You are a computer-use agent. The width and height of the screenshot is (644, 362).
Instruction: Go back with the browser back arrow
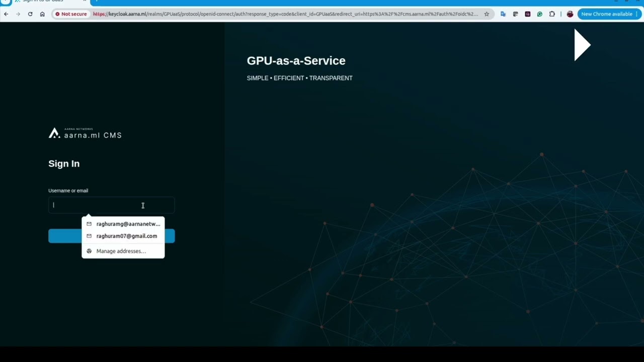(x=6, y=14)
